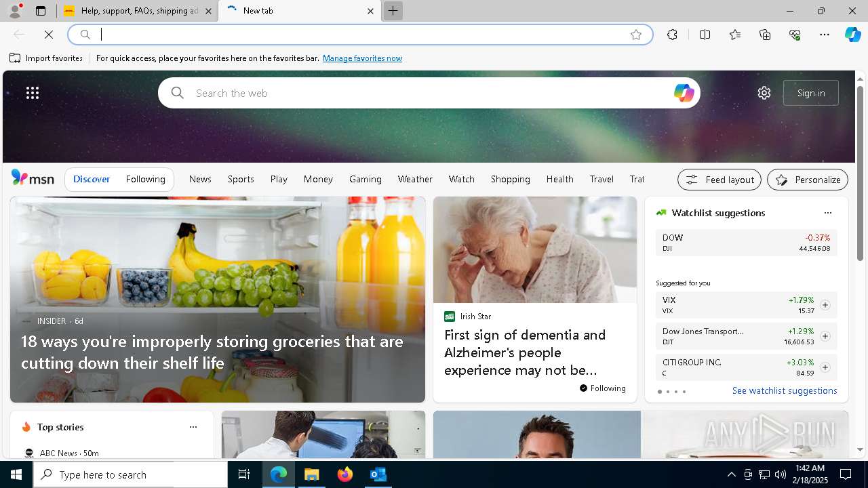The height and width of the screenshot is (488, 868).
Task: Open Settings and more menu
Action: click(x=825, y=35)
